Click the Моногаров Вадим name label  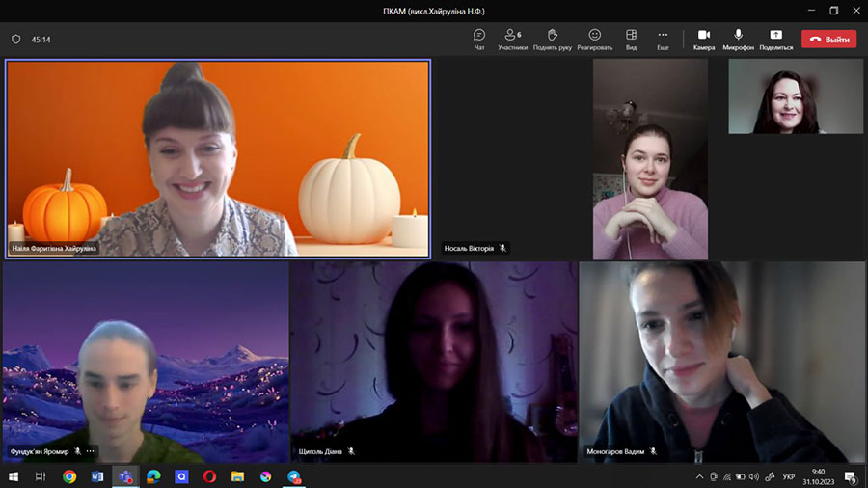[x=615, y=451]
